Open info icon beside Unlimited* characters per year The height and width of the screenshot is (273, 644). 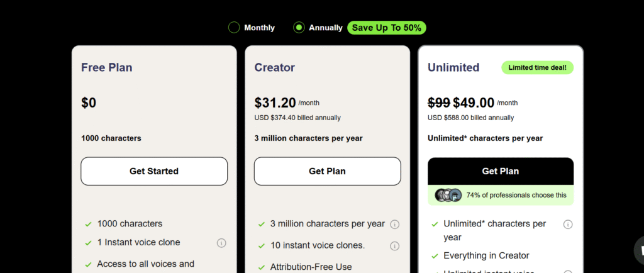pos(568,225)
